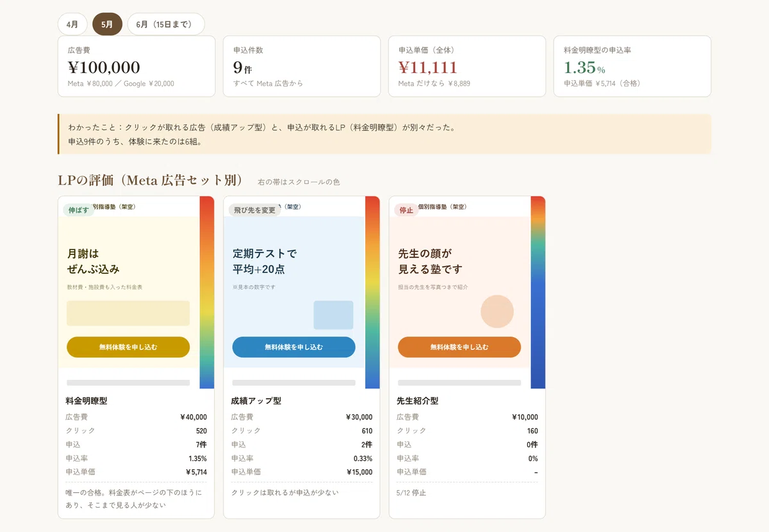The height and width of the screenshot is (532, 769).
Task: Click the '5/12 停止' note
Action: (x=411, y=493)
